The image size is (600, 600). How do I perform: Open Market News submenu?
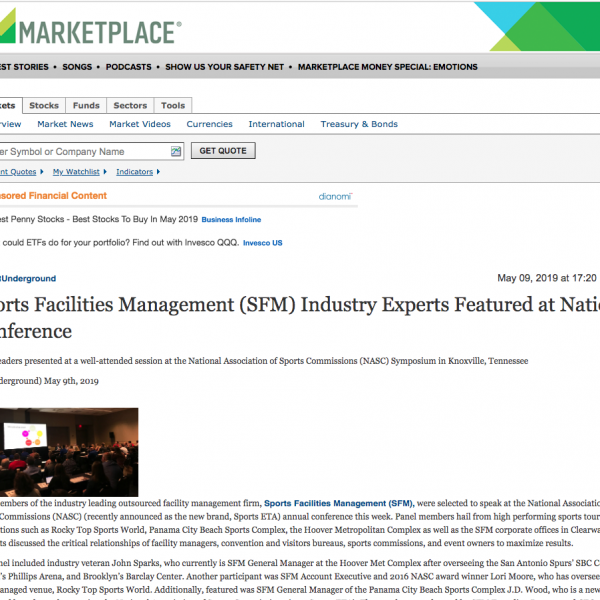tap(65, 124)
